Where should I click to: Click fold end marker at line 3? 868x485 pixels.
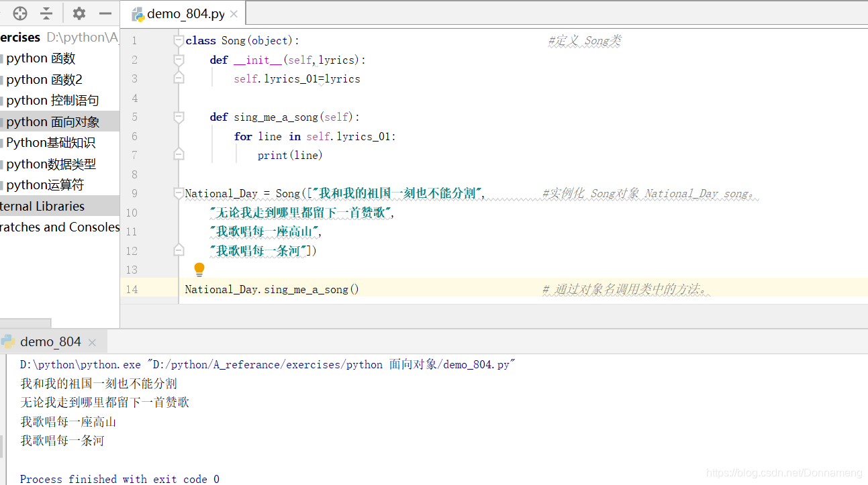coord(179,78)
